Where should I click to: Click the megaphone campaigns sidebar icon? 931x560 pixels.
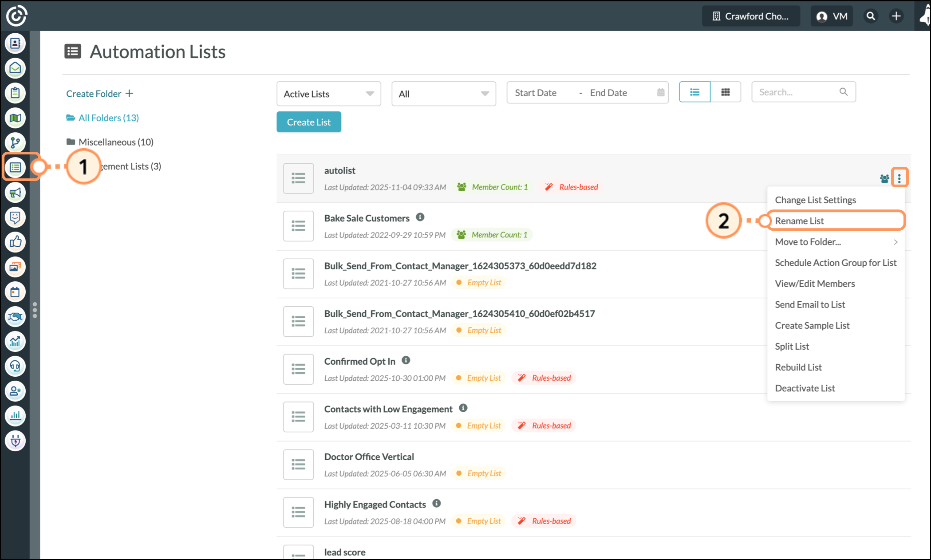click(x=16, y=193)
